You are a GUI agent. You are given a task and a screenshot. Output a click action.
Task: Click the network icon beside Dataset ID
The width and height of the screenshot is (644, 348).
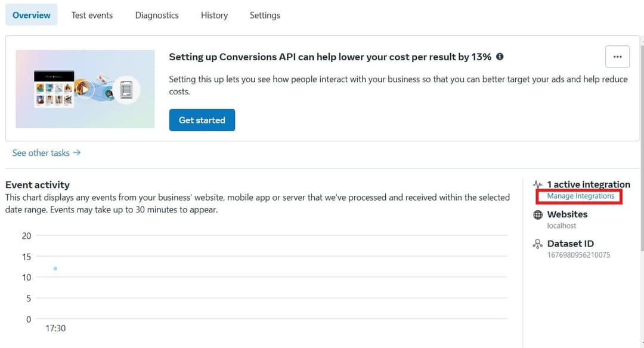[x=537, y=244]
